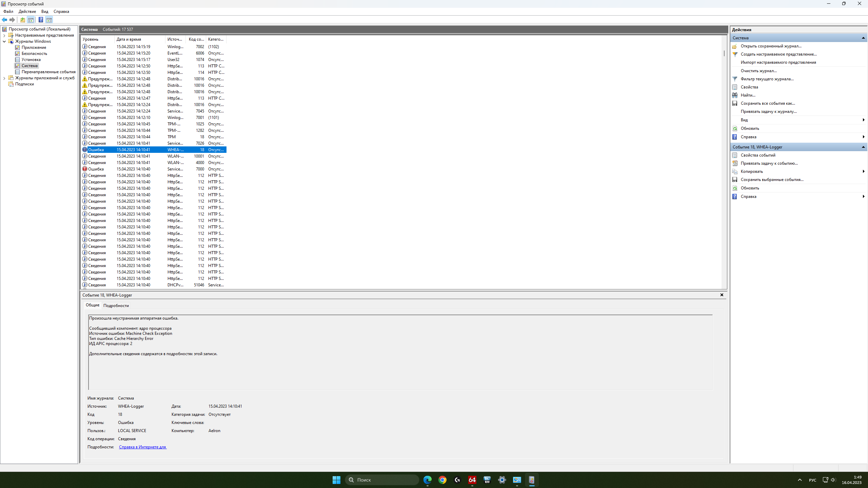Switch to the Подробности tab
The height and width of the screenshot is (488, 868).
coord(116,306)
